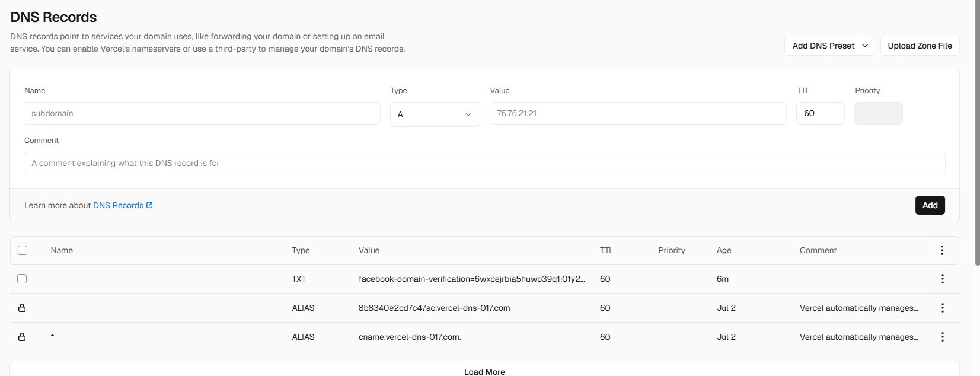980x376 pixels.
Task: Click the 6m age cell
Action: coord(723,279)
